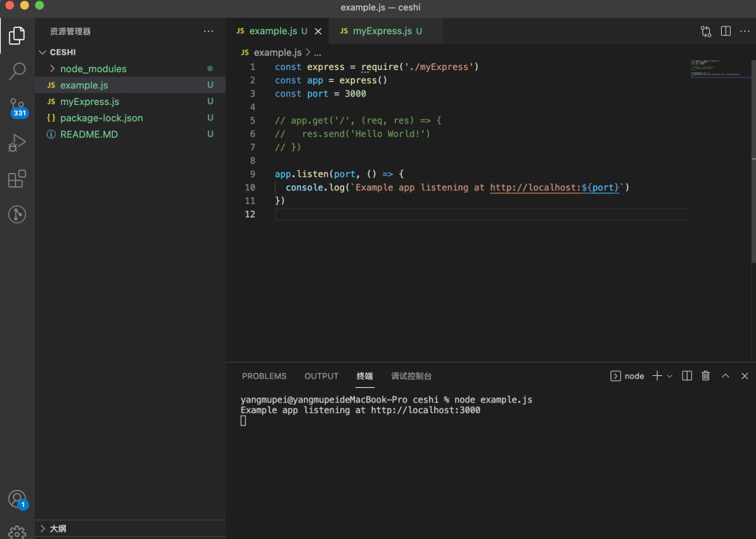Split the editor to the right

click(x=726, y=31)
